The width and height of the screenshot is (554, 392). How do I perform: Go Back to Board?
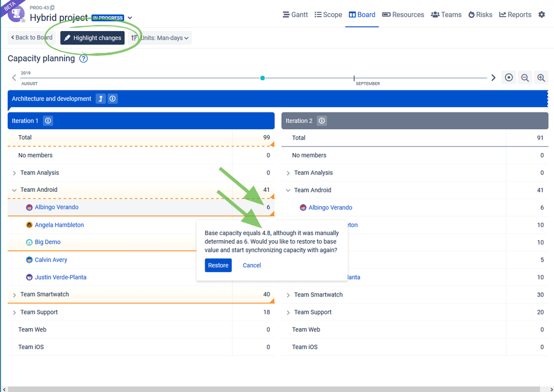point(32,38)
